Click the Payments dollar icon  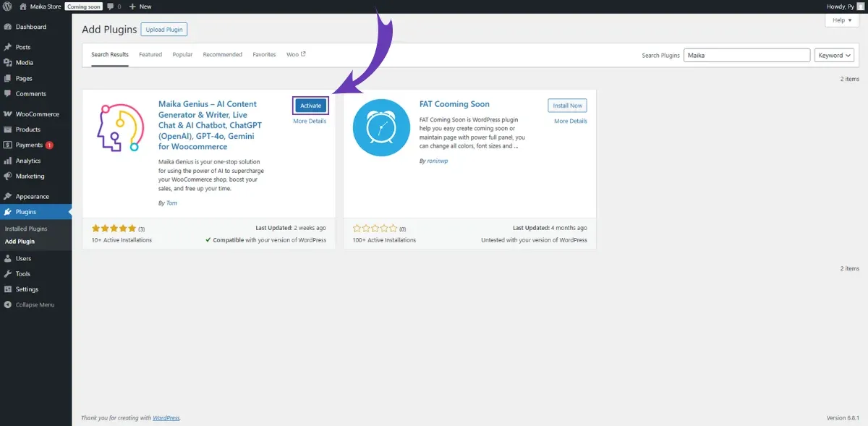click(x=7, y=145)
